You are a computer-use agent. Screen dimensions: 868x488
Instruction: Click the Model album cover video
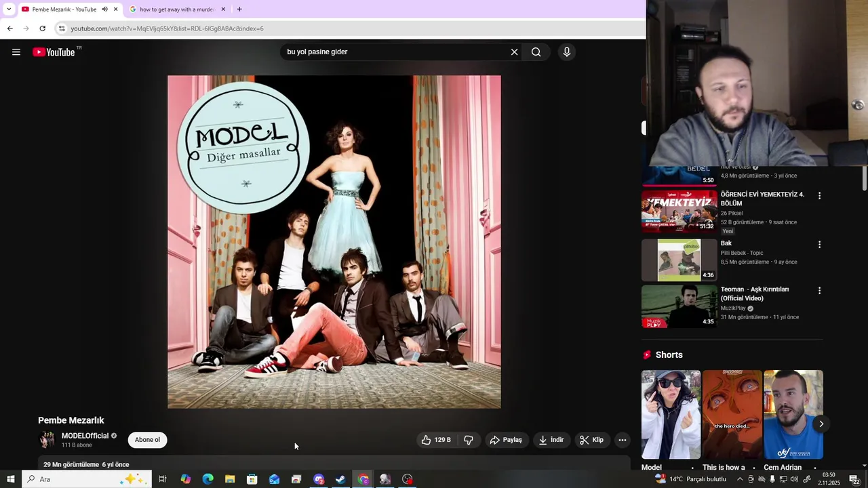pos(334,242)
